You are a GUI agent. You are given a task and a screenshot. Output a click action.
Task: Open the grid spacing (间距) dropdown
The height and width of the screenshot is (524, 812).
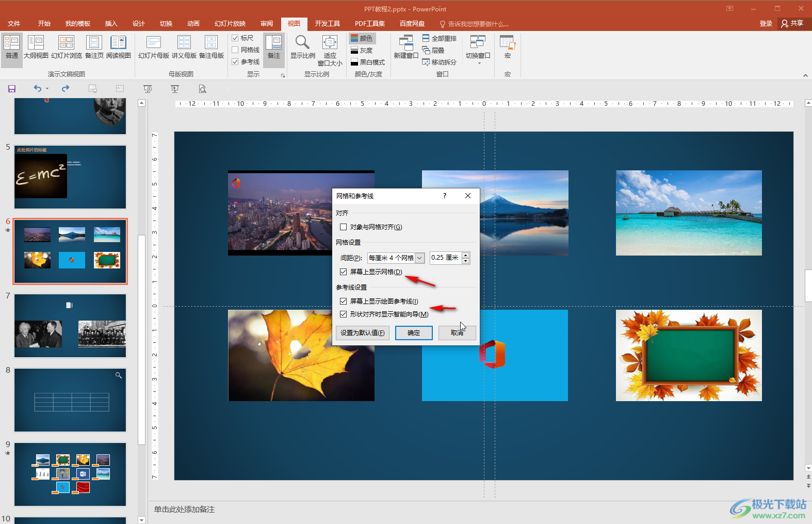coord(420,258)
